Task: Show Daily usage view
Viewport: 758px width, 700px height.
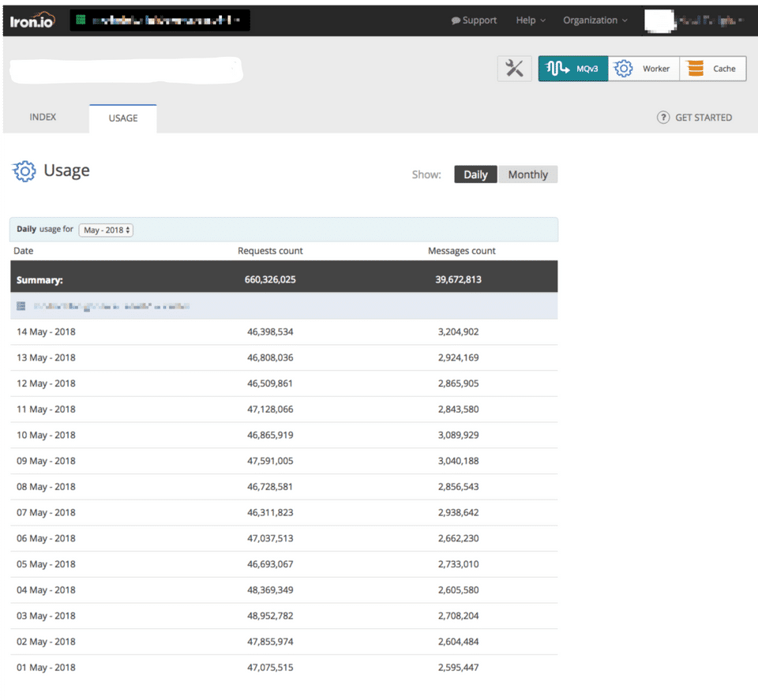Action: [x=475, y=174]
